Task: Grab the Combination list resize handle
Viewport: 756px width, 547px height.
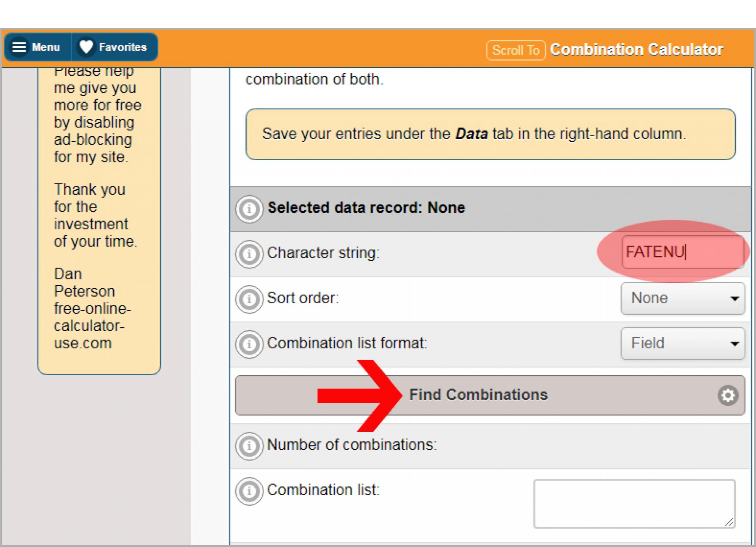Action: tap(729, 522)
